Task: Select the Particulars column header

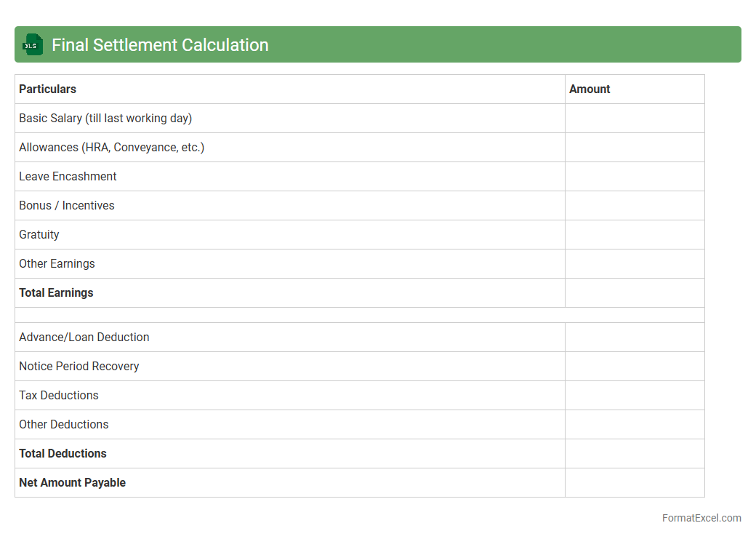Action: tap(48, 89)
